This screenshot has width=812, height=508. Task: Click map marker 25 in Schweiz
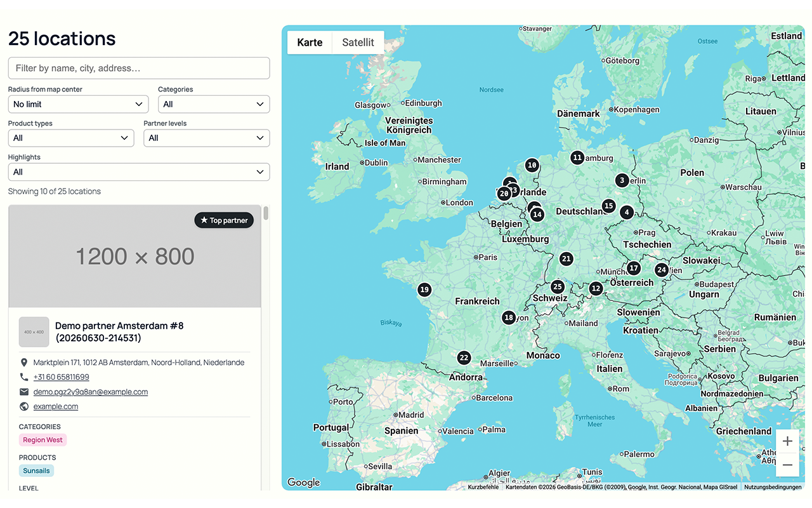pyautogui.click(x=557, y=287)
